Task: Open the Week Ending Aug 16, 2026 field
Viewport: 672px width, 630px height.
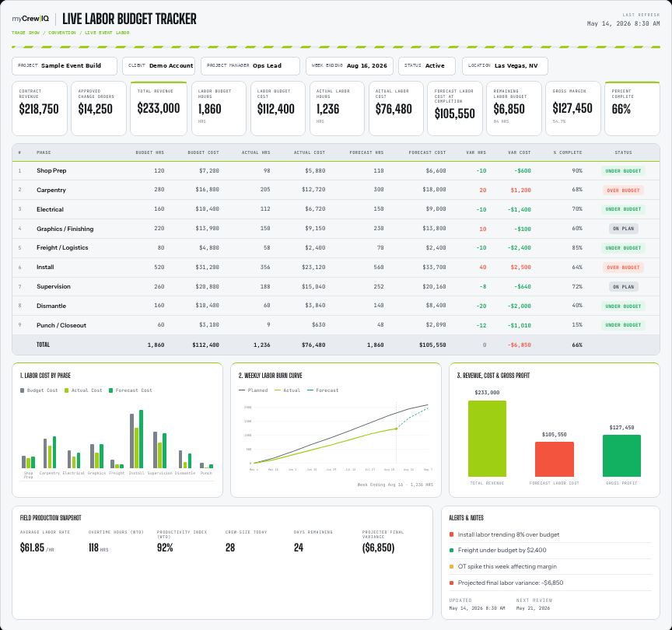Action: pos(349,66)
